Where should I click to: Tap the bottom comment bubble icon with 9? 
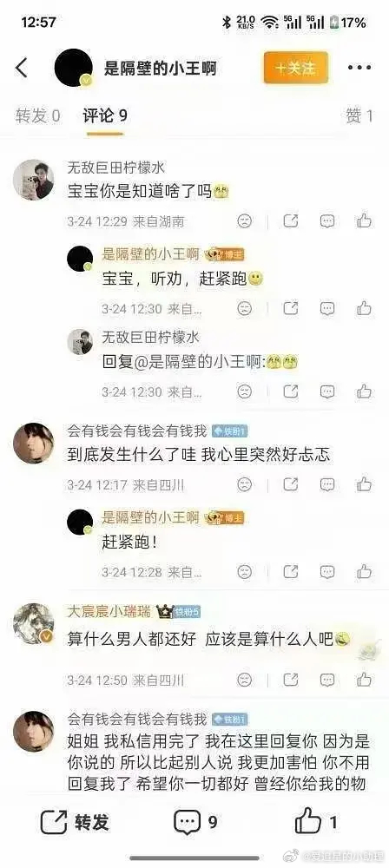tap(196, 822)
